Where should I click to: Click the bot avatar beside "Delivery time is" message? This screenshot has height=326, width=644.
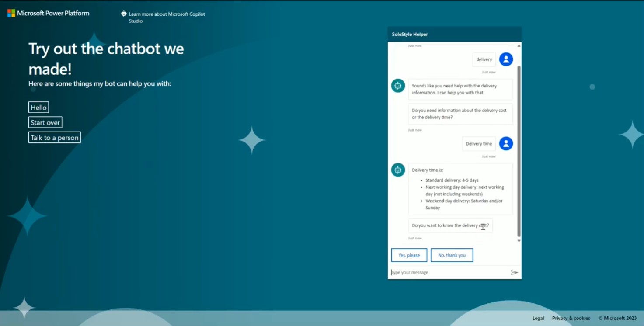click(397, 170)
